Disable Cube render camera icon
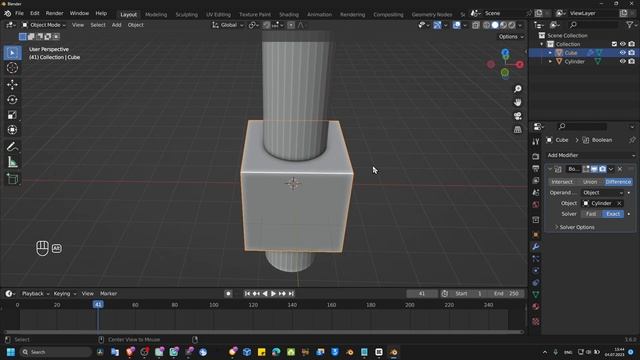 (631, 53)
